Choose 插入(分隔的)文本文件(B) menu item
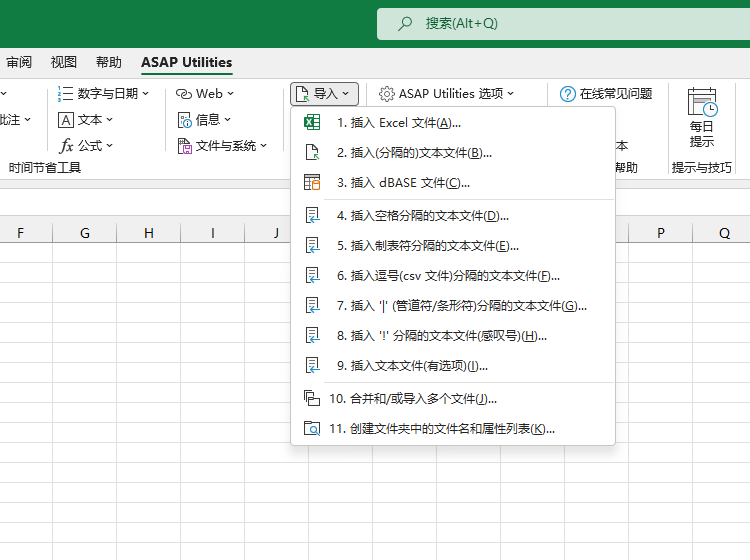 (x=452, y=153)
